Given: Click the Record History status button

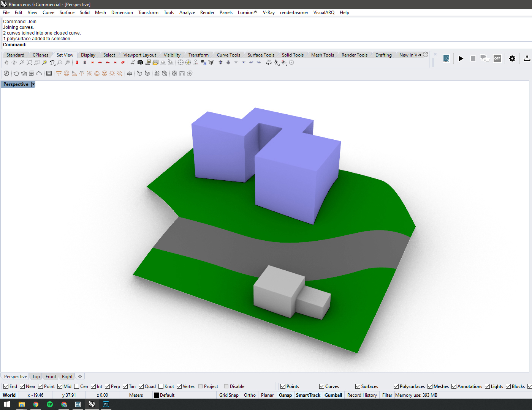Looking at the screenshot, I should (362, 395).
